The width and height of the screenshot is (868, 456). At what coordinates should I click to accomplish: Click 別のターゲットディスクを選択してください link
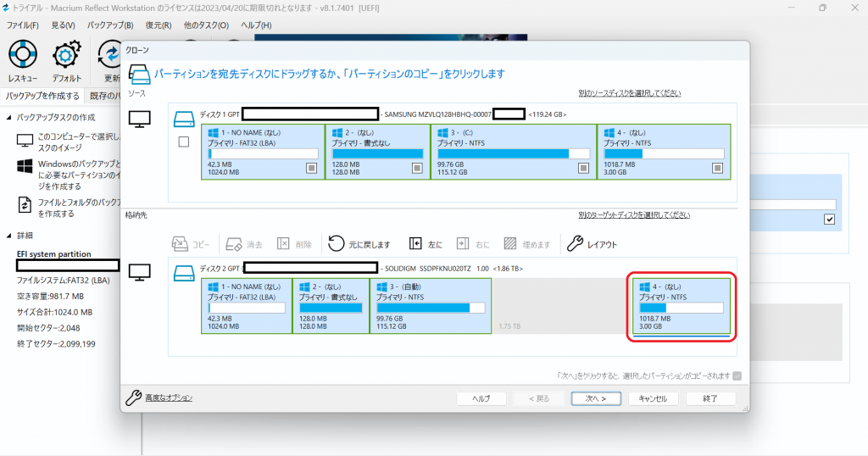point(634,214)
